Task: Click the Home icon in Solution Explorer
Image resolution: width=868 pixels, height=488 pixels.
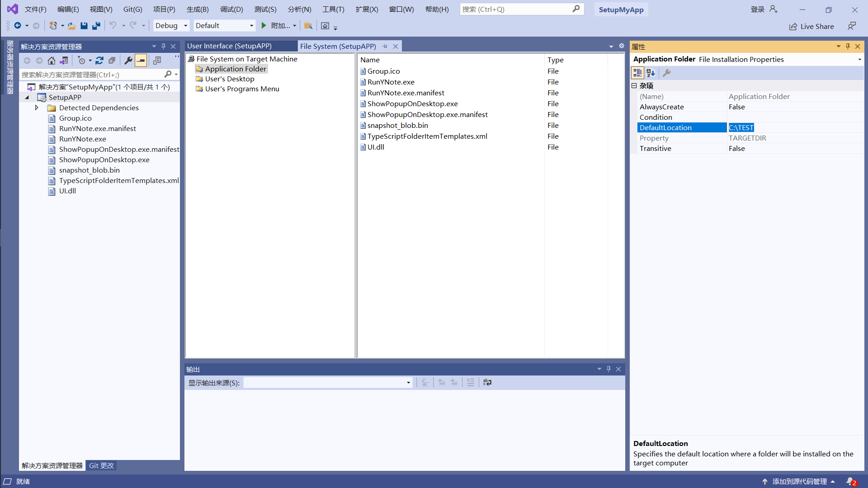Action: pos(52,61)
